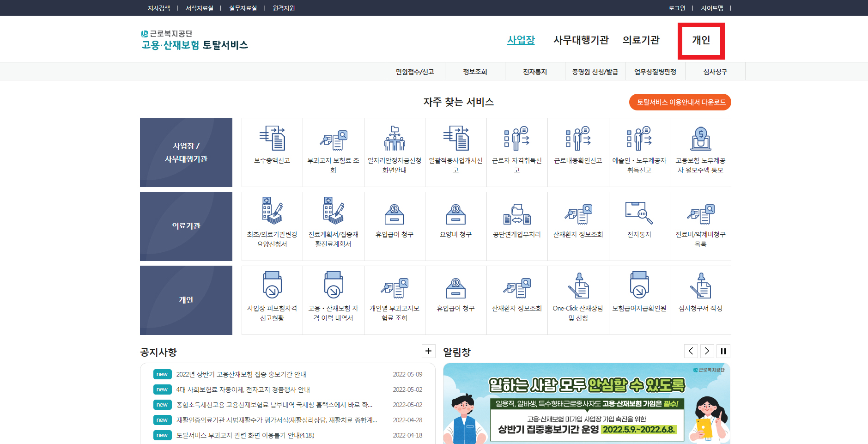Download the 토탈서비스 이용안내서
868x444 pixels.
tap(680, 102)
